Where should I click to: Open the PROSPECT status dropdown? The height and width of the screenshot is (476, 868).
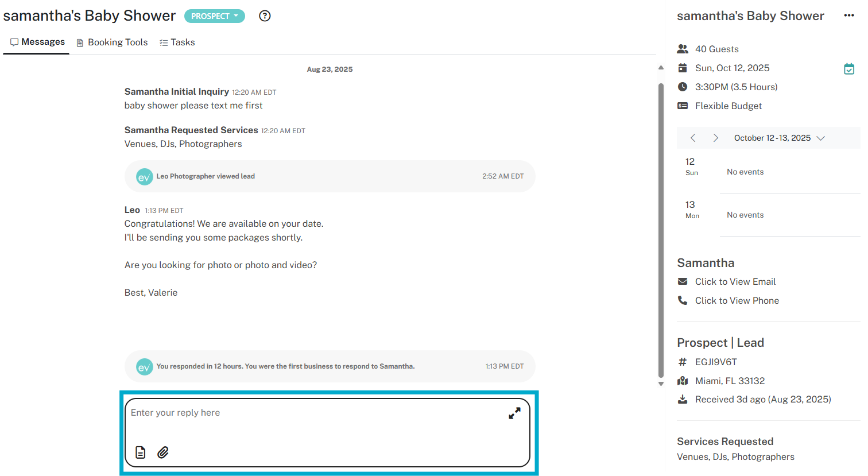(x=214, y=16)
